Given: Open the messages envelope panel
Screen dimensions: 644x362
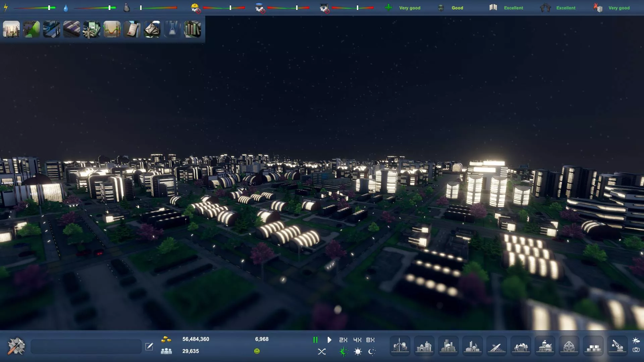Looking at the screenshot, I should (152, 29).
